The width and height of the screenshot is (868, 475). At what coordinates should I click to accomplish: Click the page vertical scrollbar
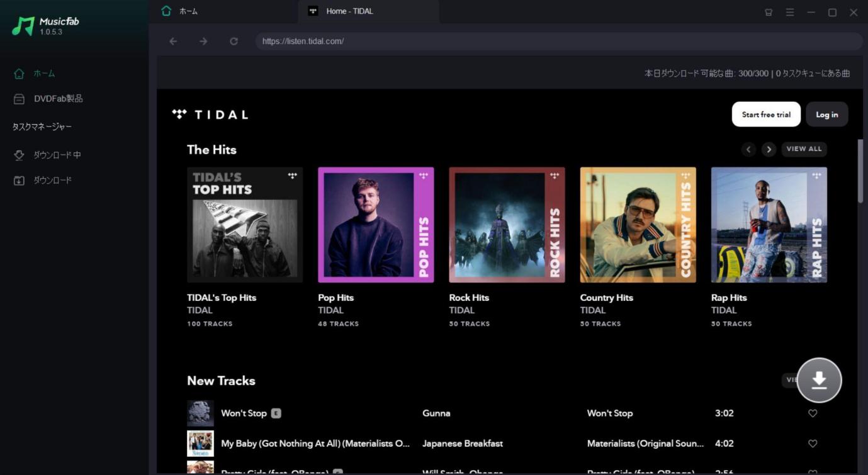pyautogui.click(x=860, y=170)
